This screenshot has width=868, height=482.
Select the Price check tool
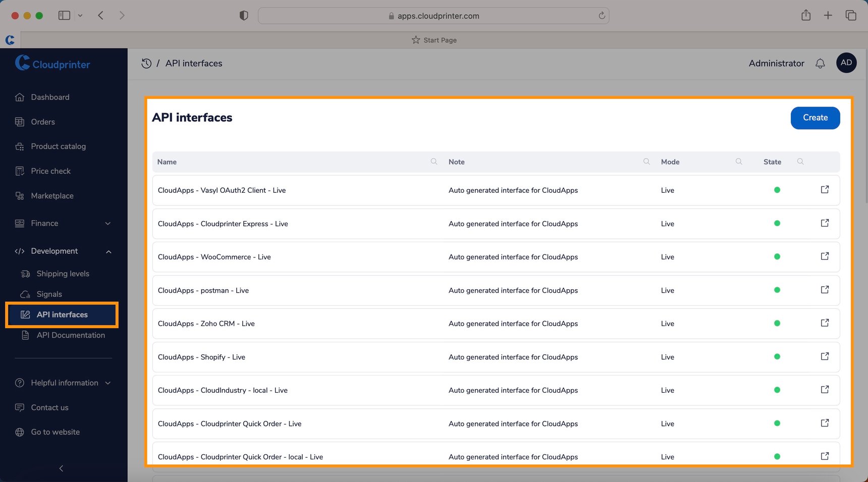[x=50, y=171]
